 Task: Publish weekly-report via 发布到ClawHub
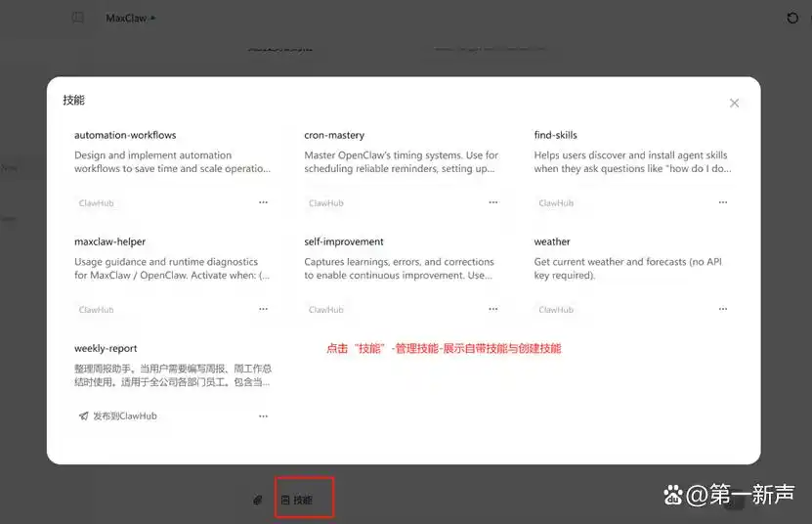118,415
